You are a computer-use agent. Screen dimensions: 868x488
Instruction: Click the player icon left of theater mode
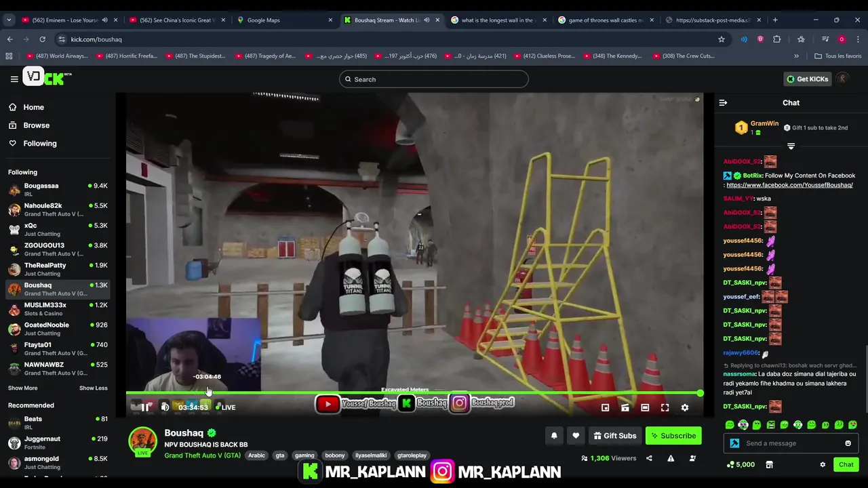coord(625,407)
